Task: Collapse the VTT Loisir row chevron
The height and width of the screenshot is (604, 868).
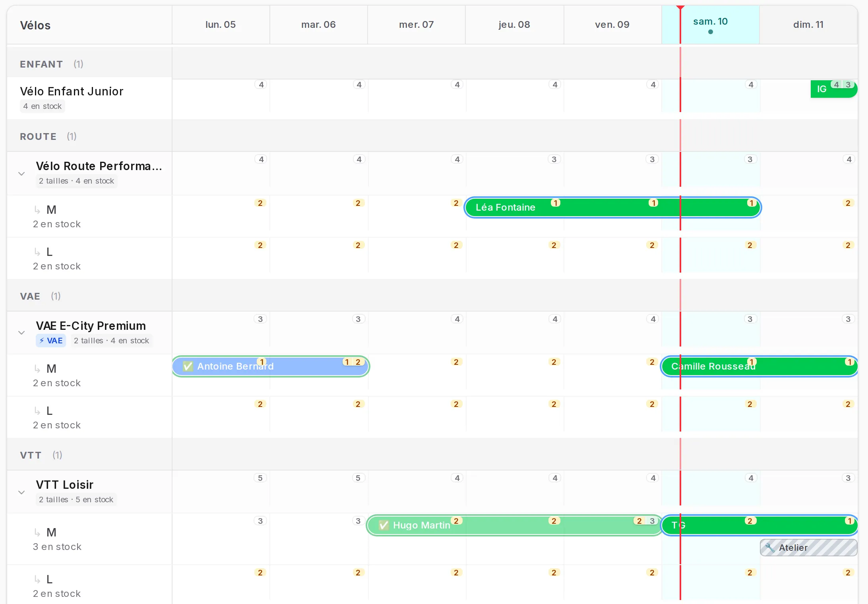Action: (x=21, y=492)
